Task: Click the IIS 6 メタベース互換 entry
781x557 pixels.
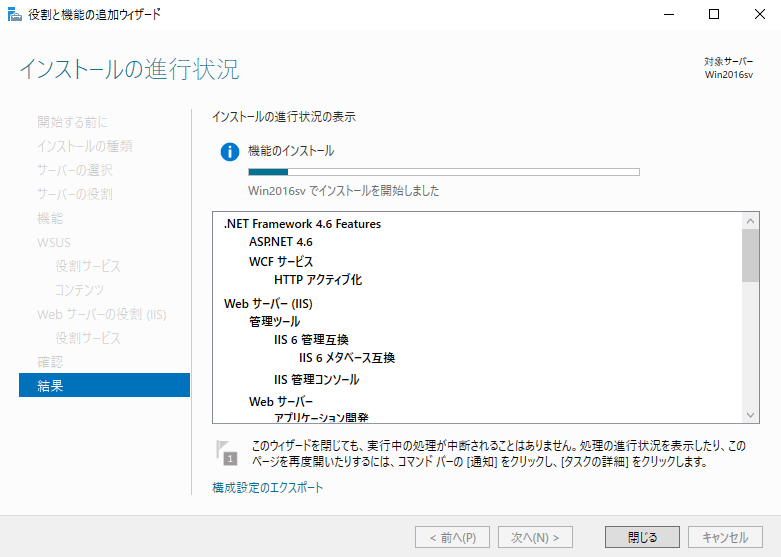Action: [347, 358]
